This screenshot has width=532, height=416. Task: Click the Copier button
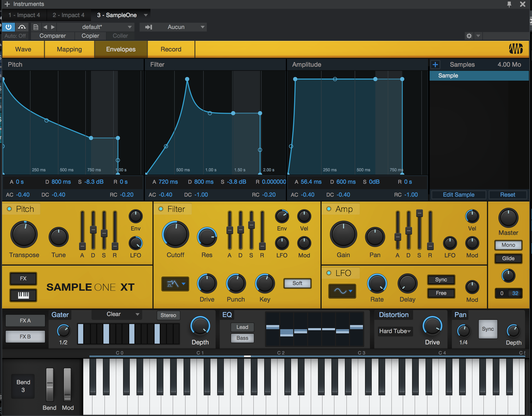[x=90, y=36]
